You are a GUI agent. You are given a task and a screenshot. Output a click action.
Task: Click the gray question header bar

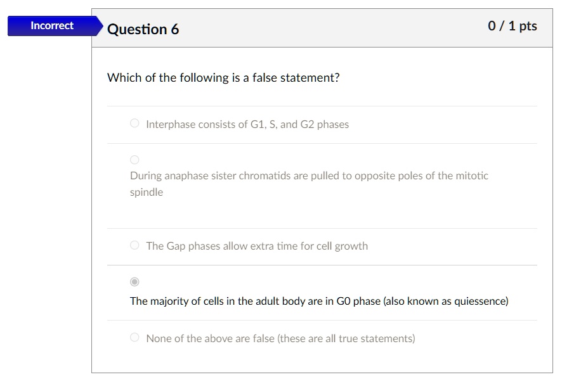click(322, 28)
